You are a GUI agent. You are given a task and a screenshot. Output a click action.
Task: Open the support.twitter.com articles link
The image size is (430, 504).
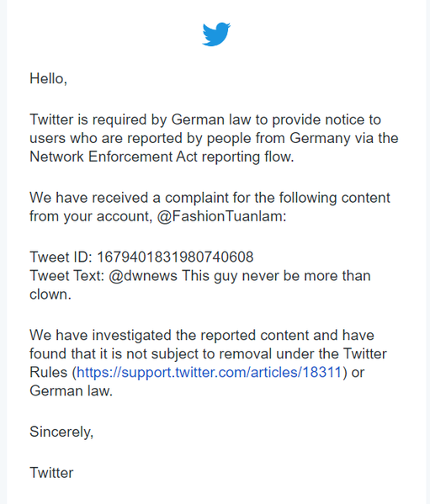click(x=209, y=372)
